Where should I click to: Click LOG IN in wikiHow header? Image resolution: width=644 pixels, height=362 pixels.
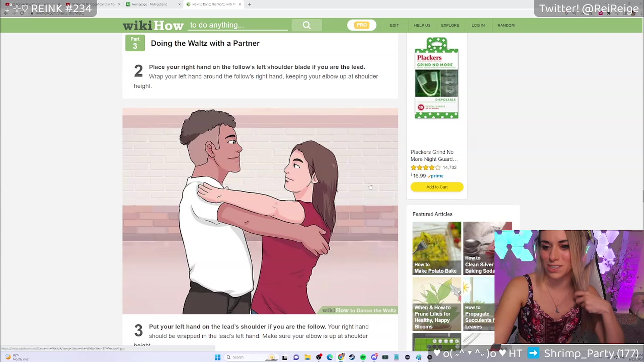[x=478, y=25]
